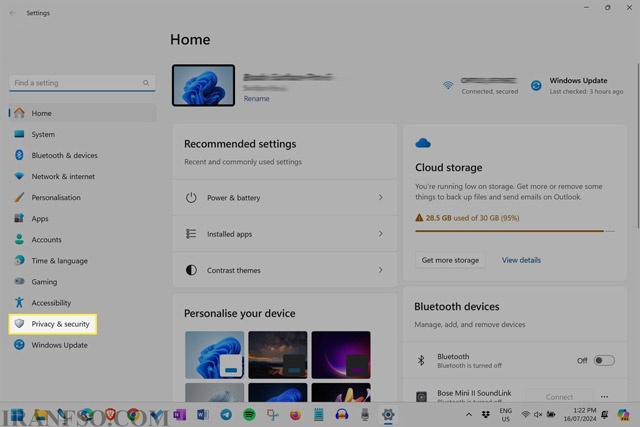Open the Contrast themes row
Image resolution: width=640 pixels, height=427 pixels.
(284, 270)
